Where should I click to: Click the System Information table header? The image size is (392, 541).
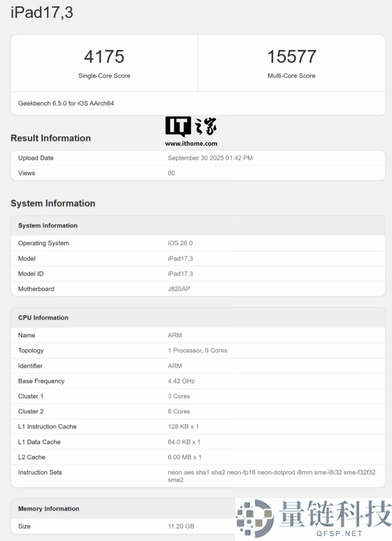(x=48, y=226)
